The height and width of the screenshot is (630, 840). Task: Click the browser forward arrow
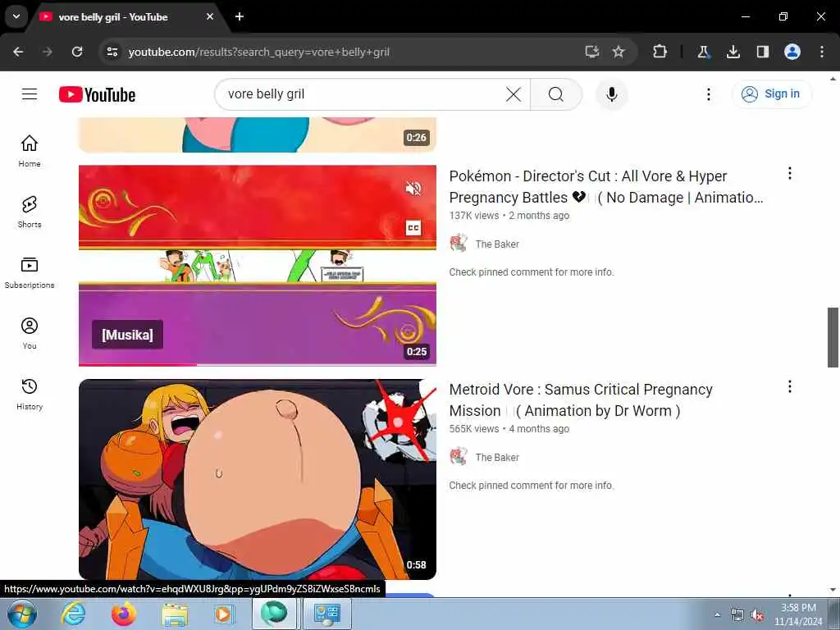(x=48, y=52)
